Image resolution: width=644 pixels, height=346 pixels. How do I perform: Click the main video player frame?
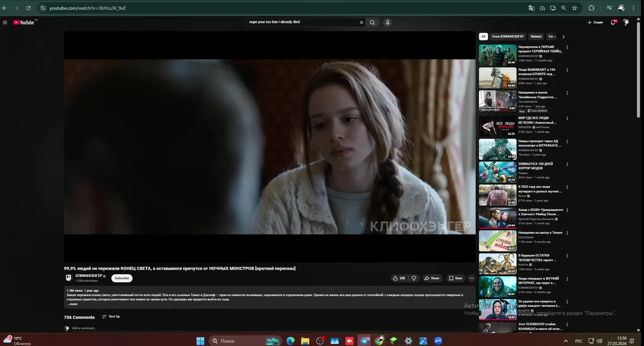coord(270,147)
